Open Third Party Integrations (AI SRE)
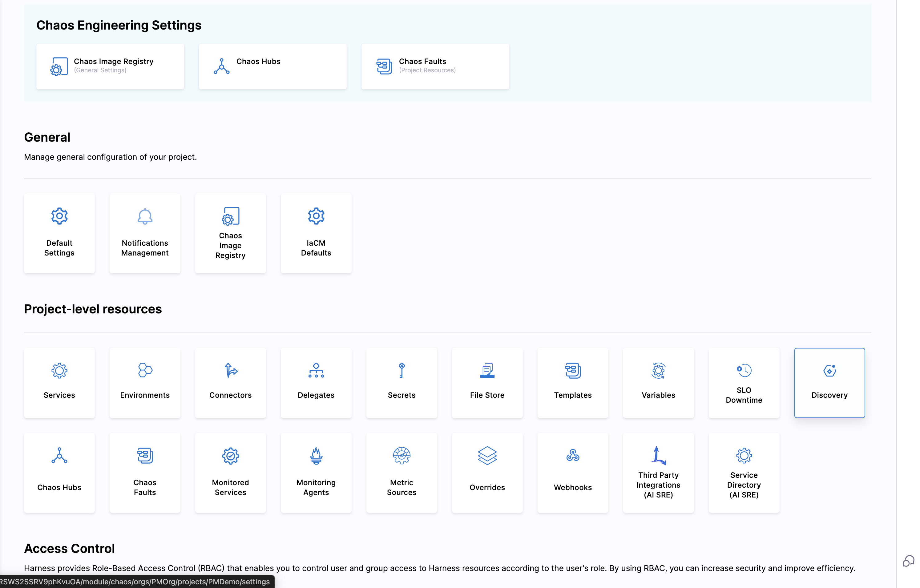Image resolution: width=920 pixels, height=588 pixels. coord(658,473)
